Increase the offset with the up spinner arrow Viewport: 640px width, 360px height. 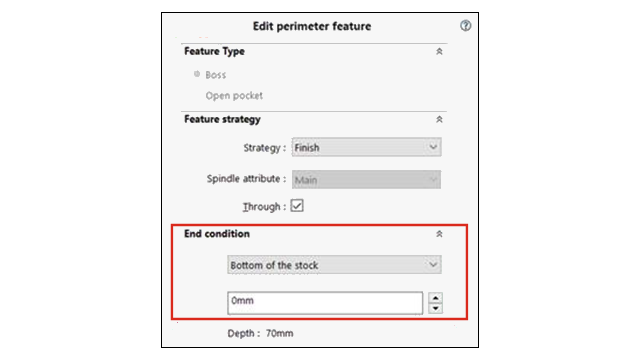click(x=436, y=298)
